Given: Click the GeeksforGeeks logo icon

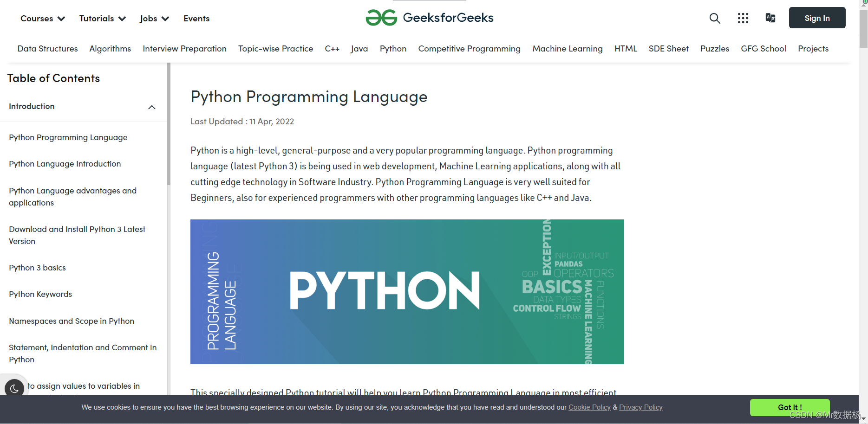Looking at the screenshot, I should [381, 18].
